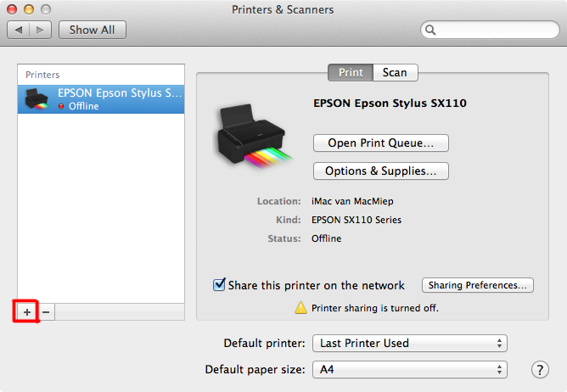567x392 pixels.
Task: Open the Default printer dropdown
Action: 410,343
